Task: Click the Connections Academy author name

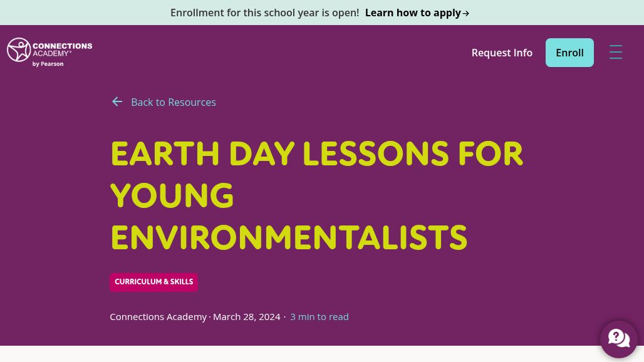Action: pos(158,317)
